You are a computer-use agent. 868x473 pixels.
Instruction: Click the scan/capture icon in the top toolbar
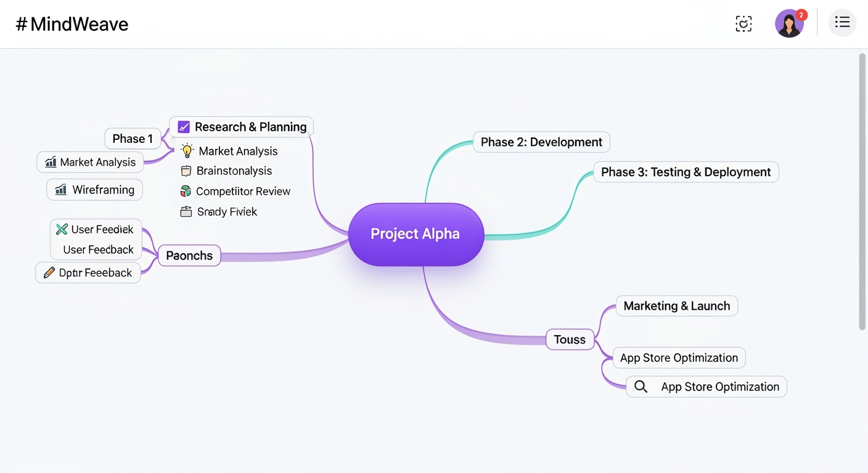(743, 23)
